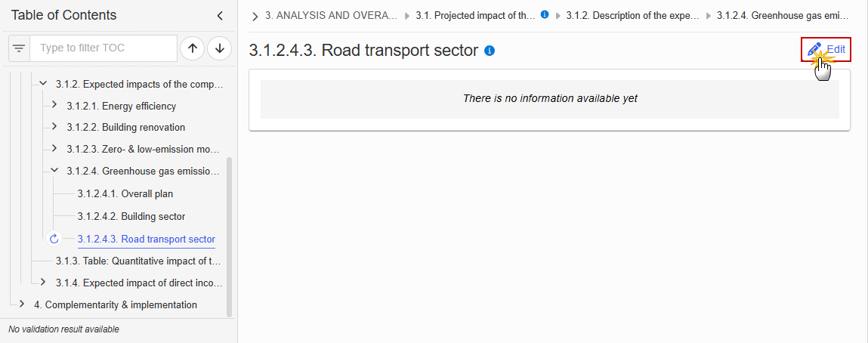Open 3.1.2.4.1. Overall plan
868x343 pixels.
coord(129,194)
